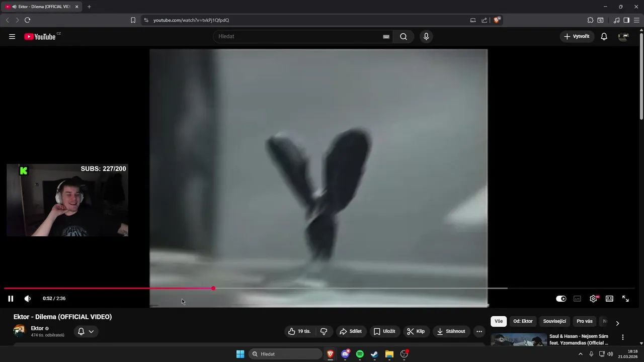Open the player settings gear
This screenshot has width=644, height=362.
click(593, 299)
